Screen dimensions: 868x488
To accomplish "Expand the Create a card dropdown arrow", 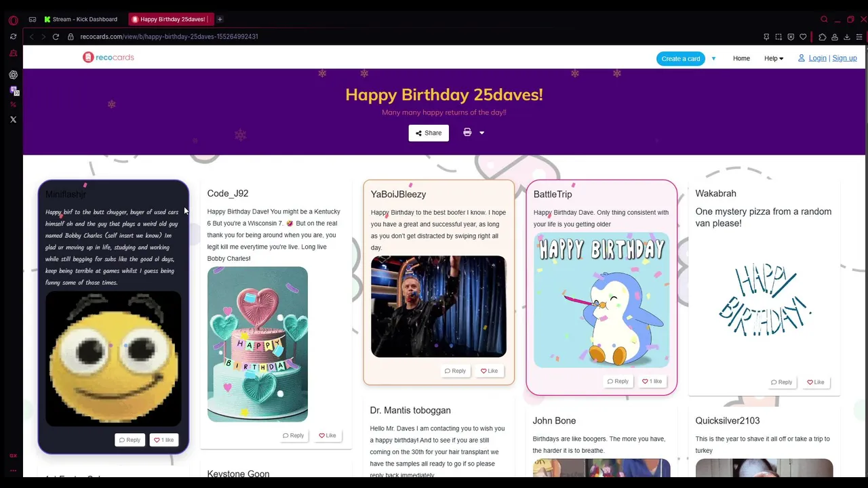I will (x=713, y=58).
